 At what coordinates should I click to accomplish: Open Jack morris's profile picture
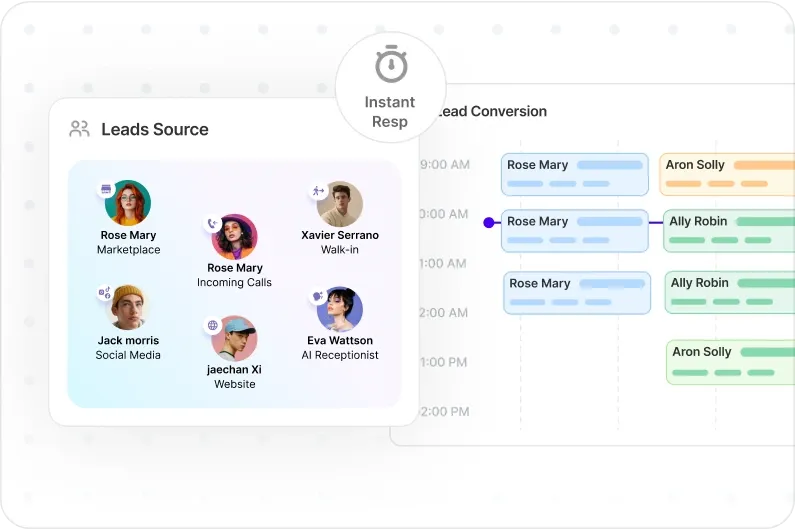[x=129, y=308]
